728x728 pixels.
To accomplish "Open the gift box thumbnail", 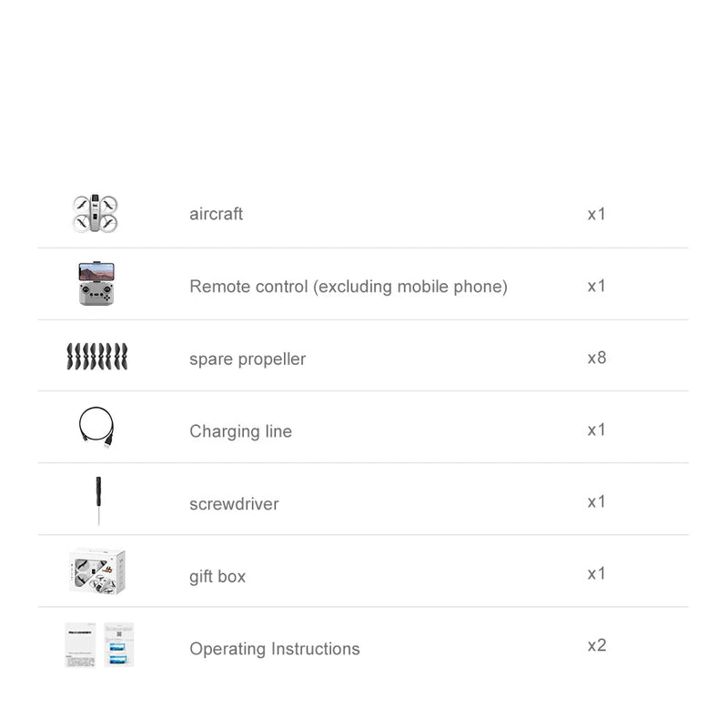I will (x=96, y=572).
